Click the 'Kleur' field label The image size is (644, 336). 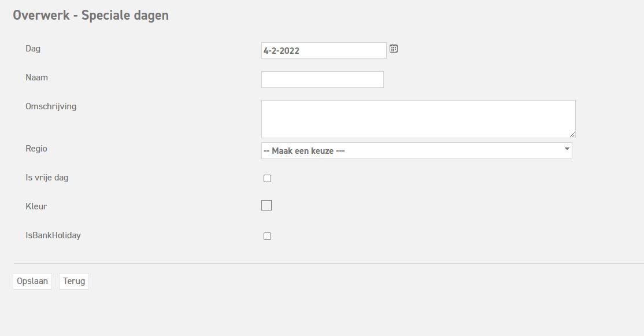(x=36, y=206)
